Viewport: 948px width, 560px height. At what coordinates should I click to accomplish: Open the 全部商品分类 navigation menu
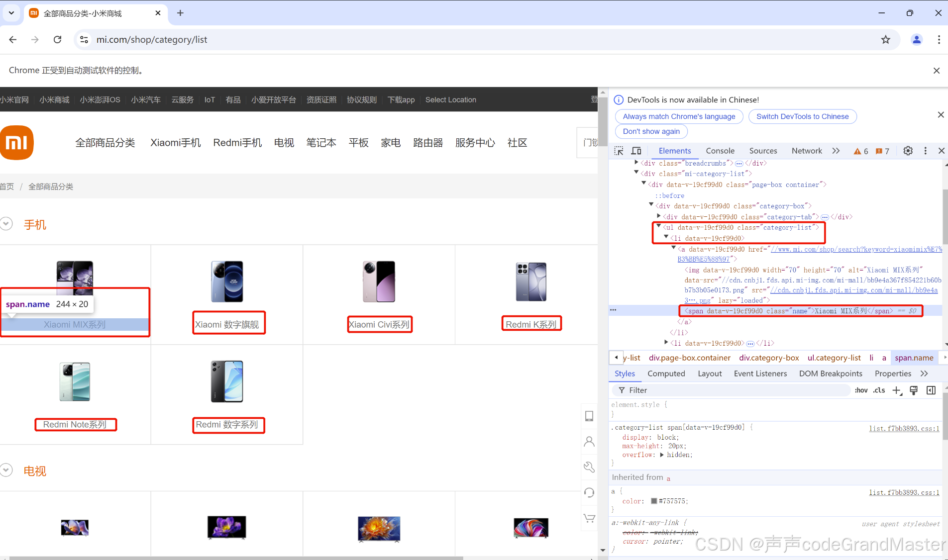tap(105, 143)
